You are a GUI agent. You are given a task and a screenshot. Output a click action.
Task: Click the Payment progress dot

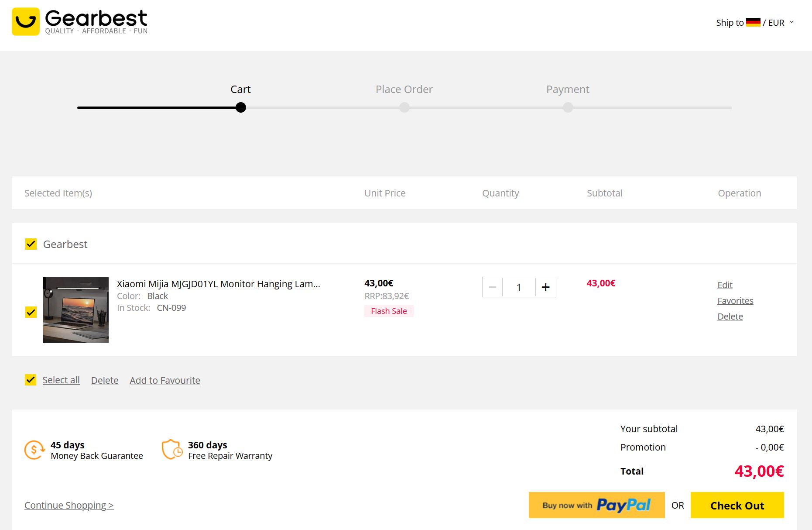pos(568,107)
